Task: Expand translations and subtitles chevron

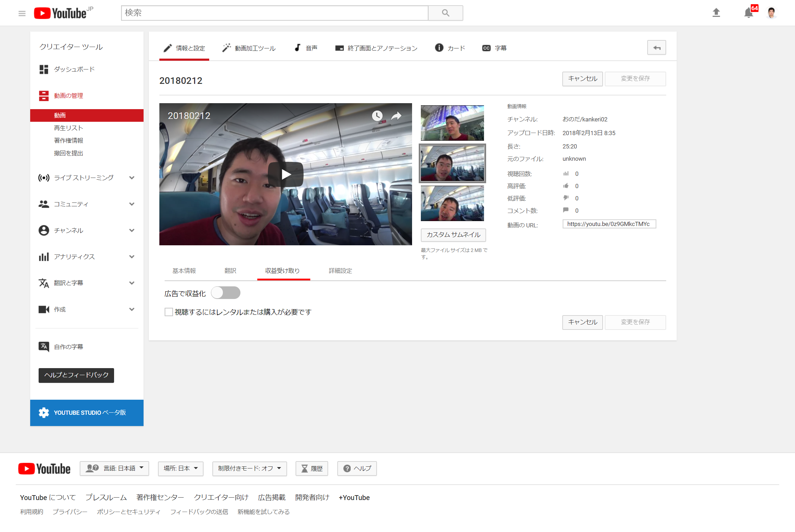Action: click(x=132, y=283)
